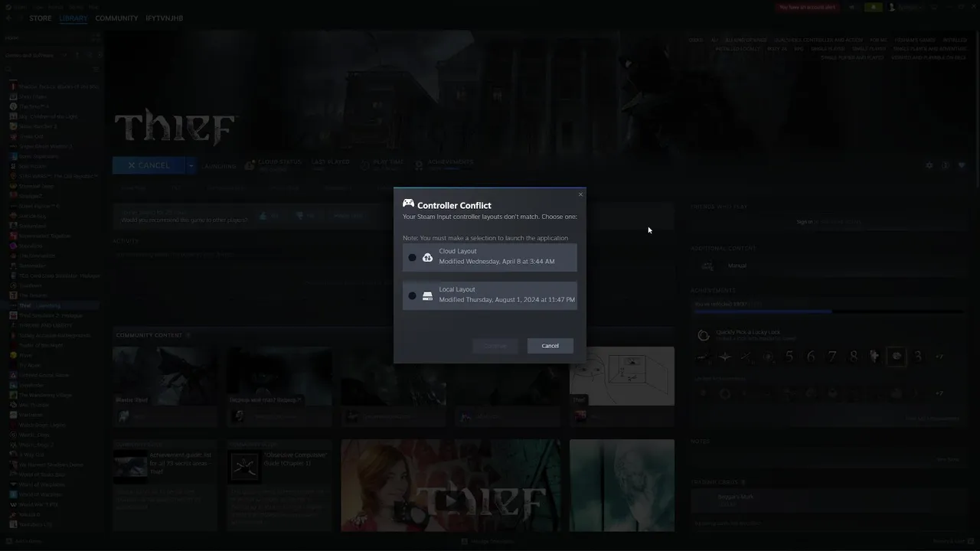The height and width of the screenshot is (551, 980).
Task: Open the STORE tab
Action: tap(41, 18)
